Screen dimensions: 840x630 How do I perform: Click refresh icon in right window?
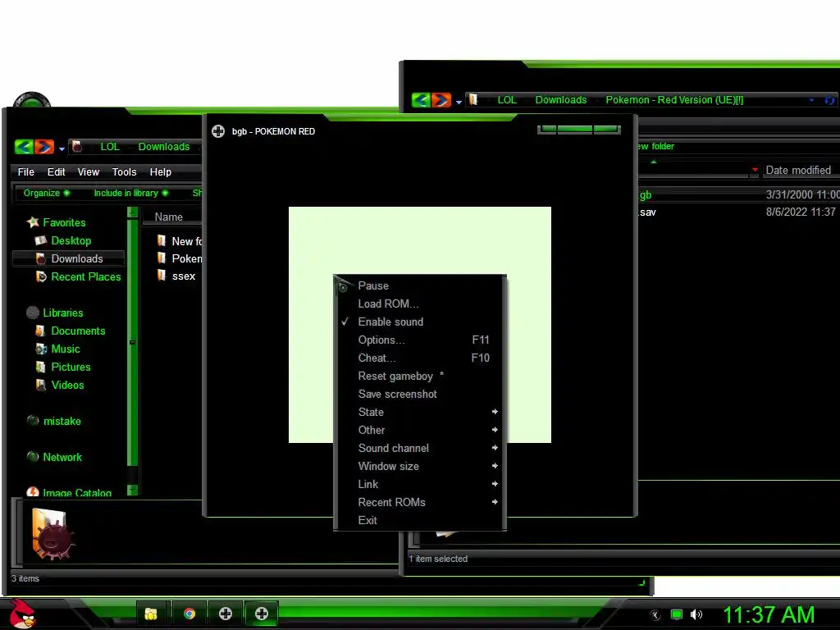click(830, 100)
